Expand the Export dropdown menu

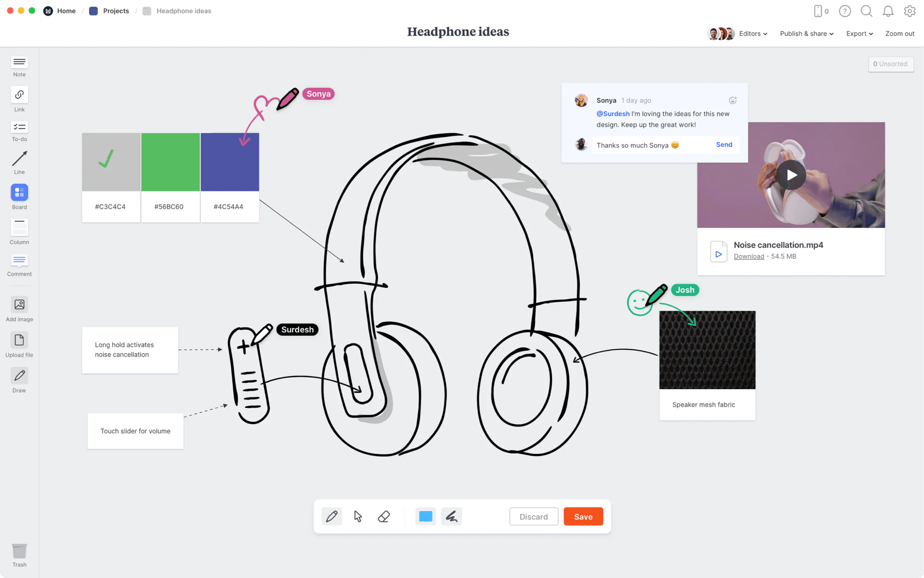(x=859, y=33)
